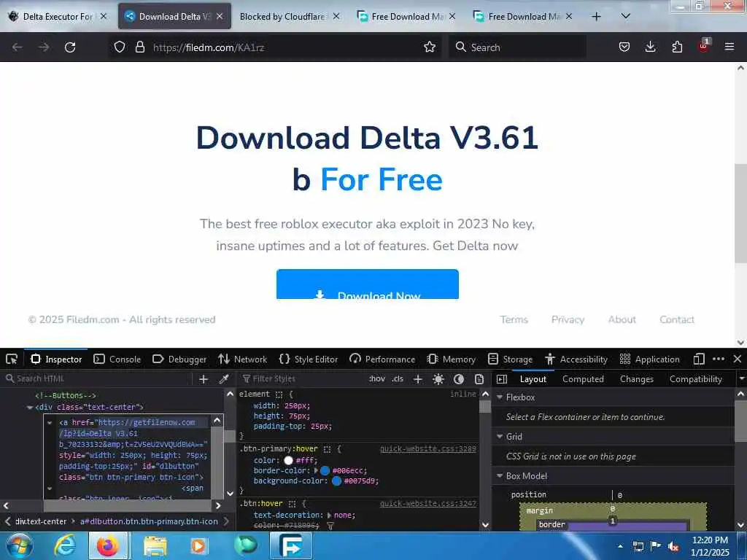Screen dimensions: 747x560
Task: Open the Application panel
Action: tap(649, 359)
